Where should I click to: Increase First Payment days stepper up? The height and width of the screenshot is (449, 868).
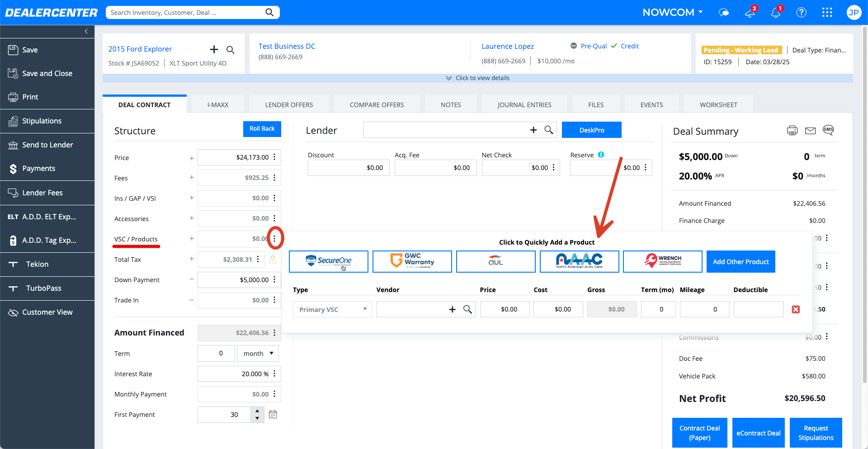coord(257,411)
